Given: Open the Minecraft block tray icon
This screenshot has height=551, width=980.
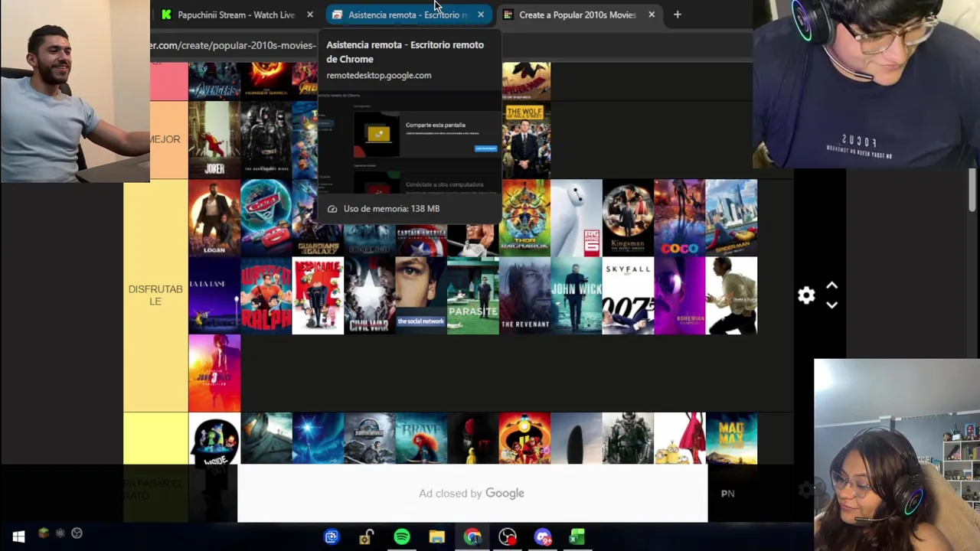Looking at the screenshot, I should pos(44,533).
